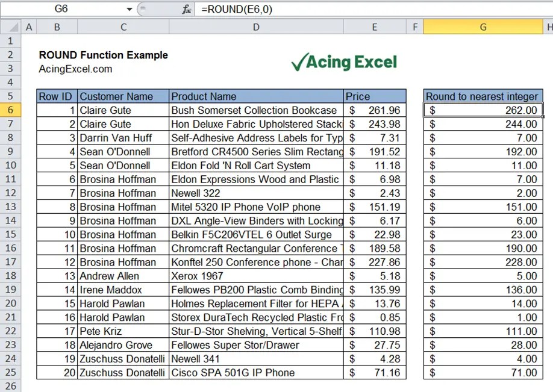Select the Newell 322 cell
The height and width of the screenshot is (392, 553).
click(x=256, y=193)
